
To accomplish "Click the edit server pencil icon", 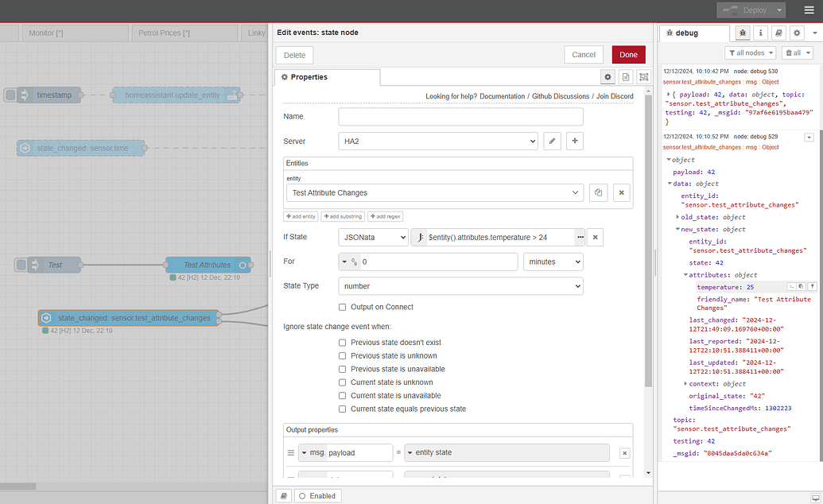I will [553, 141].
